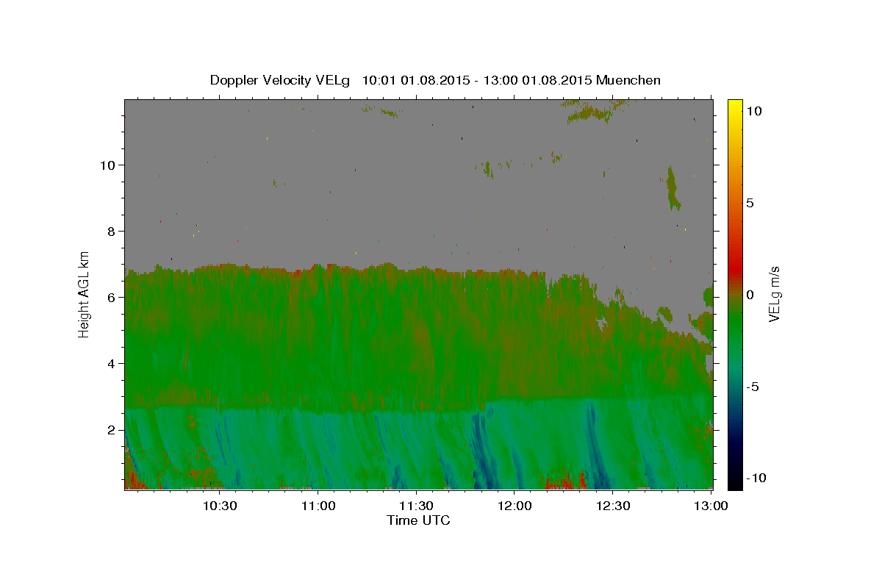Click the 11:30 time tick label

416,506
